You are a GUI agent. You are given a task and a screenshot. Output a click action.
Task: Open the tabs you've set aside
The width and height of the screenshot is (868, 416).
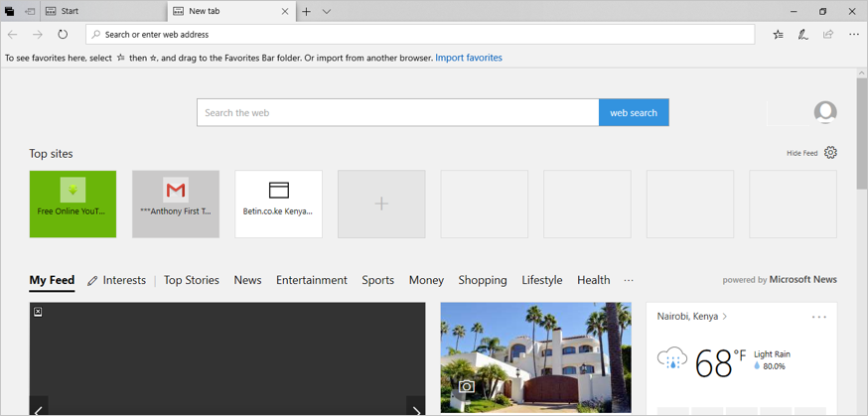[9, 12]
